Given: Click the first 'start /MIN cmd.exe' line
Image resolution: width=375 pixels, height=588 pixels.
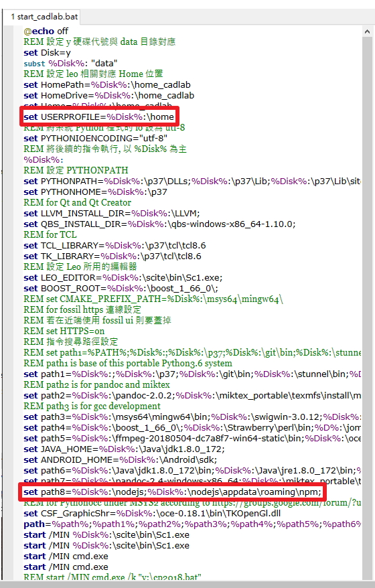Looking at the screenshot, I should click(x=66, y=556).
